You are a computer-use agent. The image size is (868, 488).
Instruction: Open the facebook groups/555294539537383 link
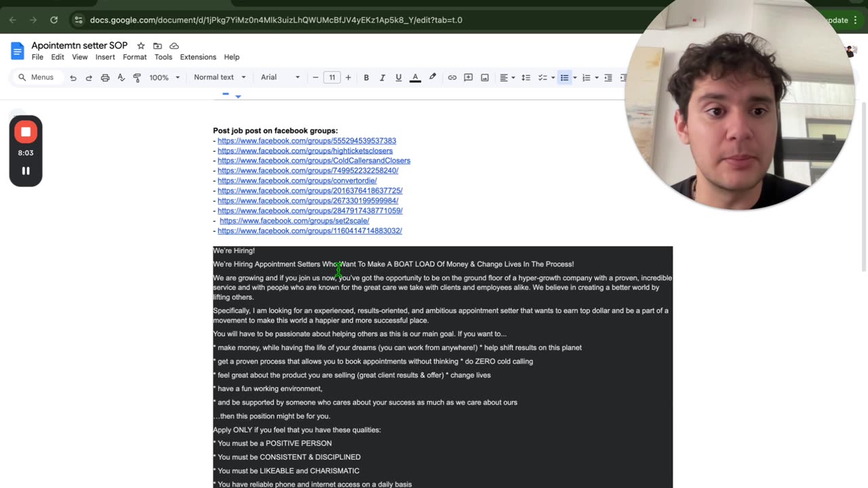tap(307, 141)
